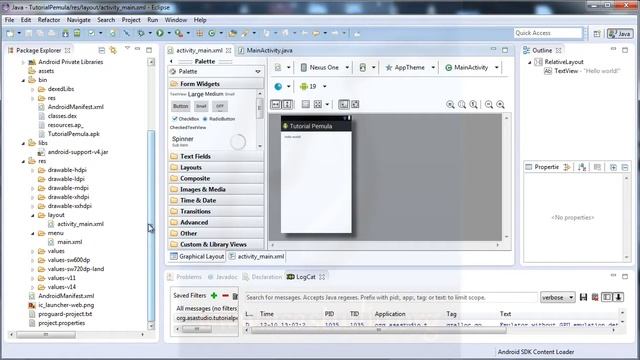
Task: Click Collapse All in Package Explorer
Action: [x=102, y=50]
